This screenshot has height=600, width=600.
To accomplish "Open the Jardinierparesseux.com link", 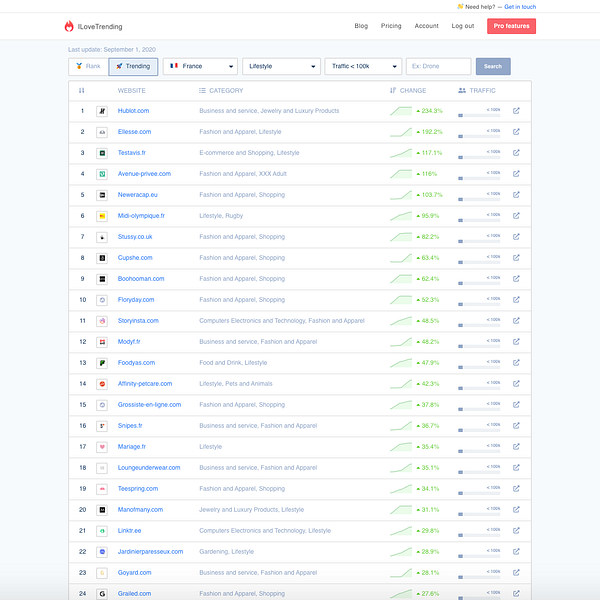I will click(150, 552).
